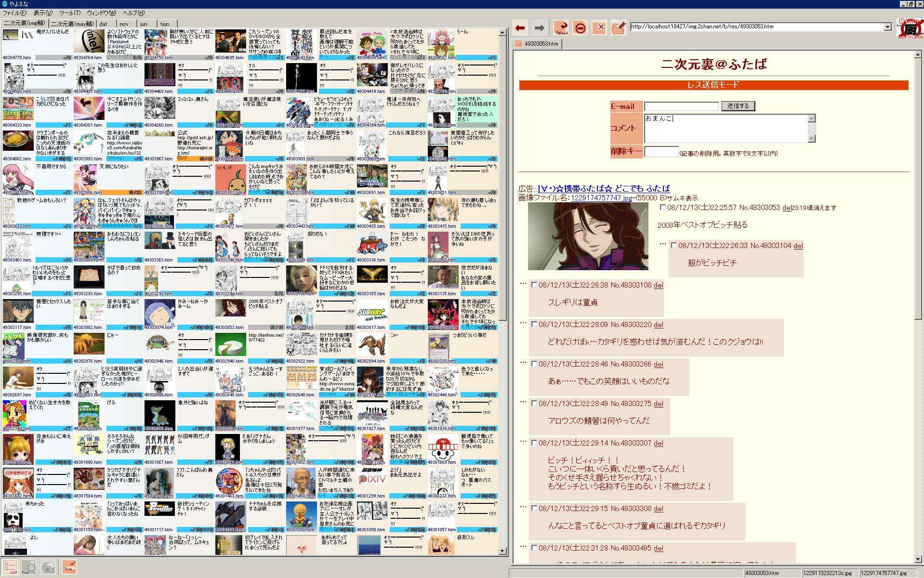Open the ファイル(F) menu

(14, 13)
